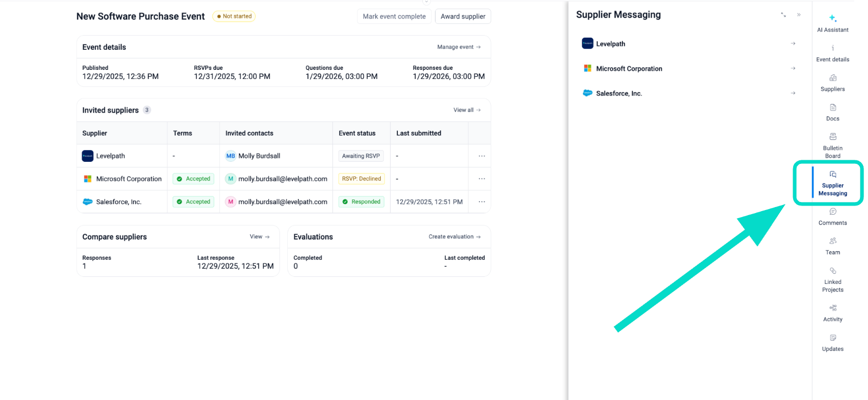Image resolution: width=868 pixels, height=400 pixels.
Task: Click the Manage event link
Action: pyautogui.click(x=459, y=47)
